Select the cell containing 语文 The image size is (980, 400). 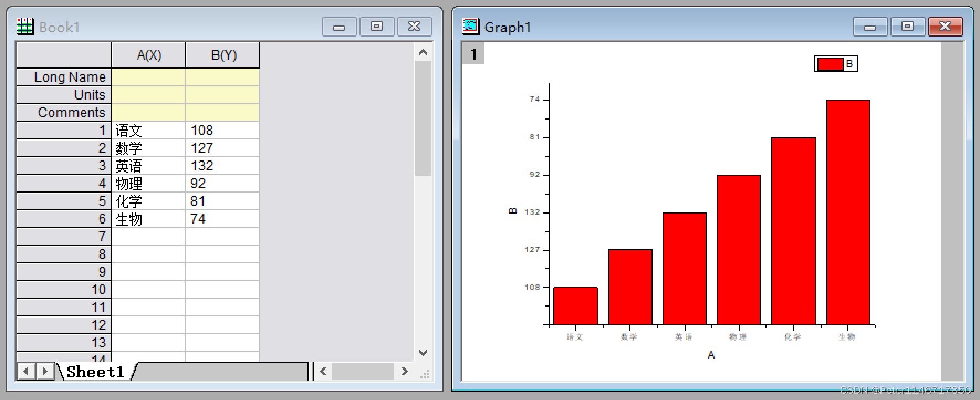tap(148, 130)
